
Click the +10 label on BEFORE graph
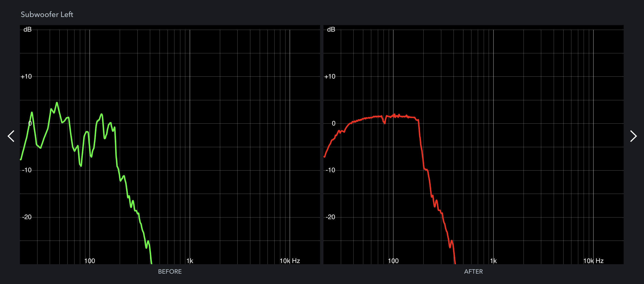tap(26, 77)
